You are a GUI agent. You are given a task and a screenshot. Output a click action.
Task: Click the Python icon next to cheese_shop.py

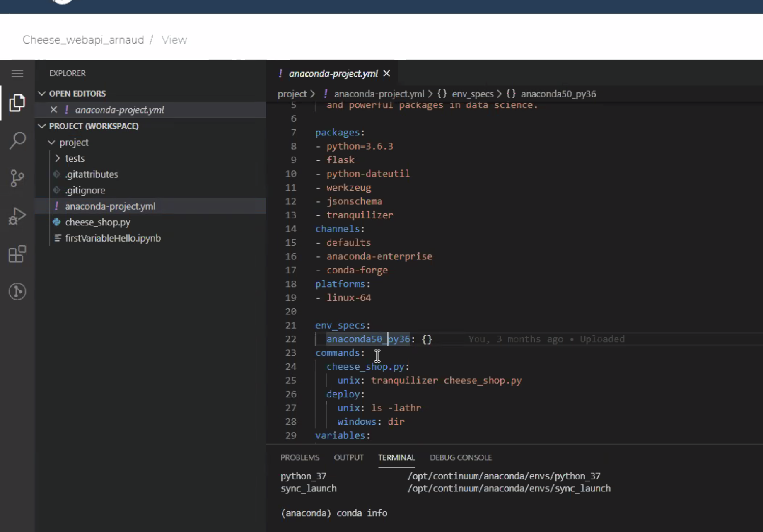[x=57, y=222]
